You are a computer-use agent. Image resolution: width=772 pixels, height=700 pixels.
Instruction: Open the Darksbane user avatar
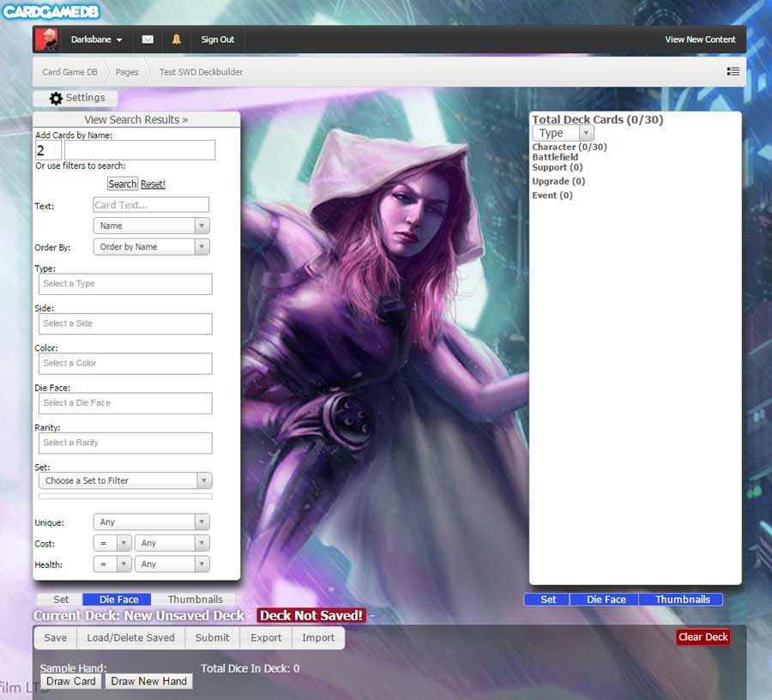pos(48,39)
